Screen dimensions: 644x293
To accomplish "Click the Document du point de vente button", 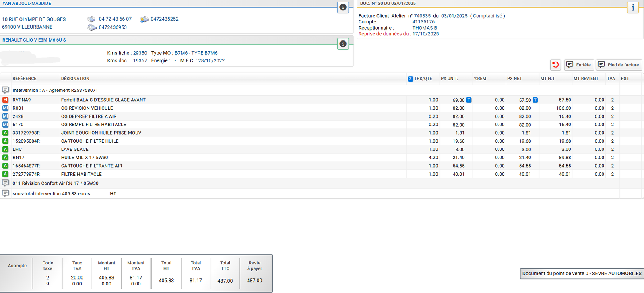I will [582, 274].
